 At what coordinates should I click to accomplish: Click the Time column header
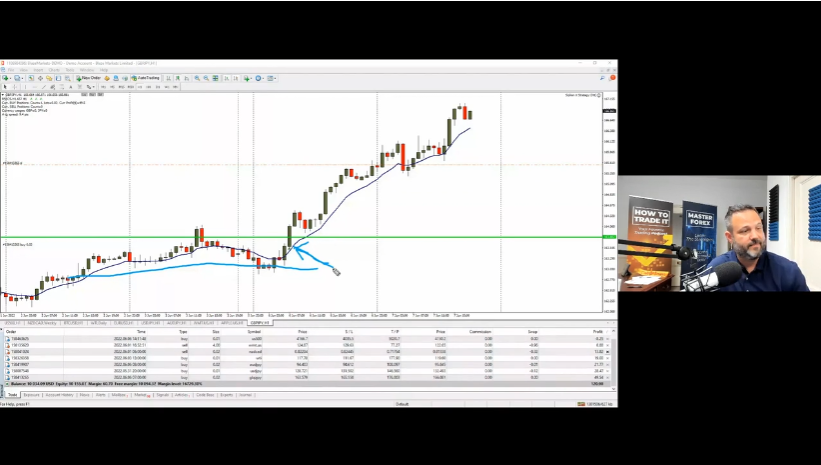click(140, 332)
